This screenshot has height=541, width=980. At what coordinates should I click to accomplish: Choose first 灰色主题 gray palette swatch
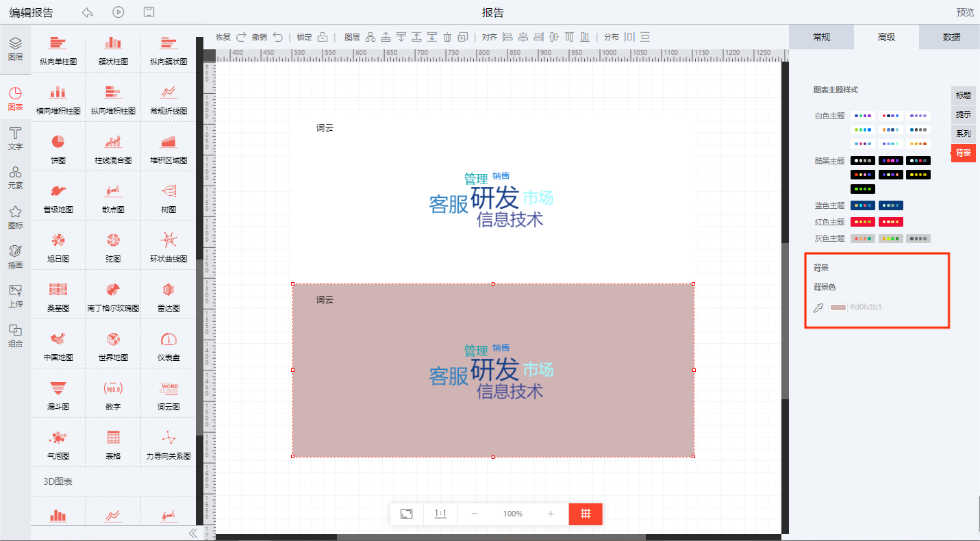pyautogui.click(x=863, y=238)
